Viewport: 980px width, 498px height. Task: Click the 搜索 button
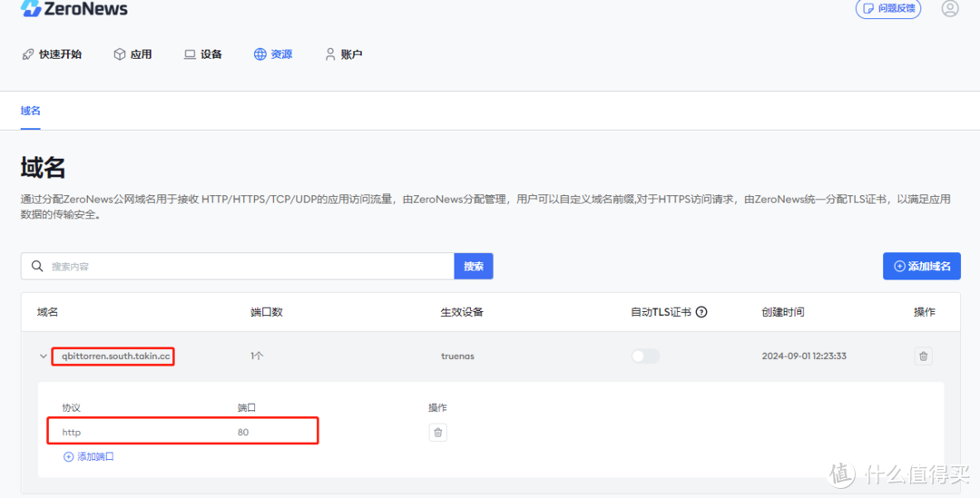[474, 266]
